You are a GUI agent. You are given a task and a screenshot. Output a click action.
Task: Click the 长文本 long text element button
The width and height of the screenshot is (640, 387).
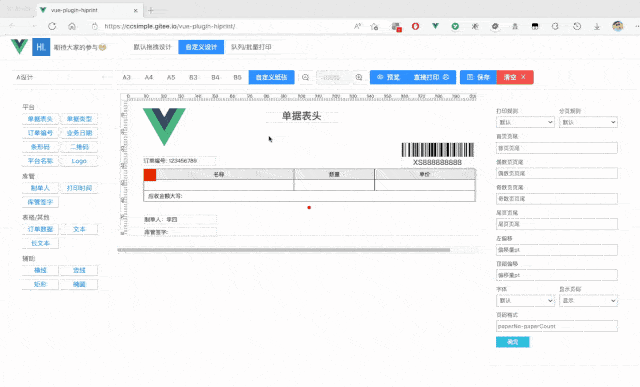click(40, 243)
